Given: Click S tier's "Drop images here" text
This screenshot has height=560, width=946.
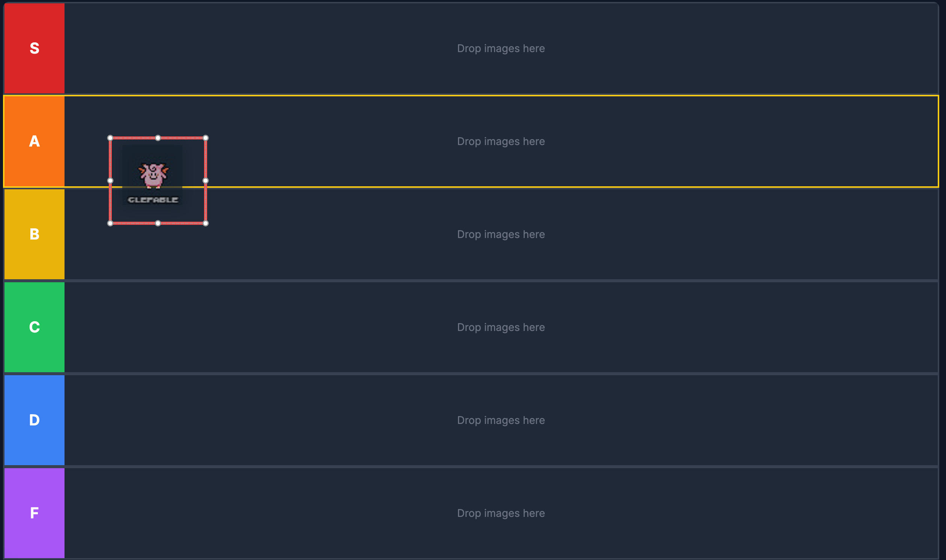Looking at the screenshot, I should click(x=501, y=48).
